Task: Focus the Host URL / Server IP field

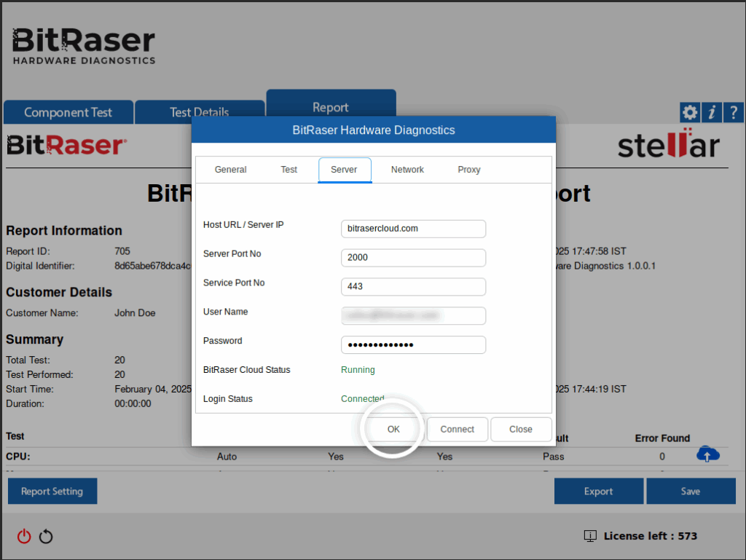Action: 414,229
